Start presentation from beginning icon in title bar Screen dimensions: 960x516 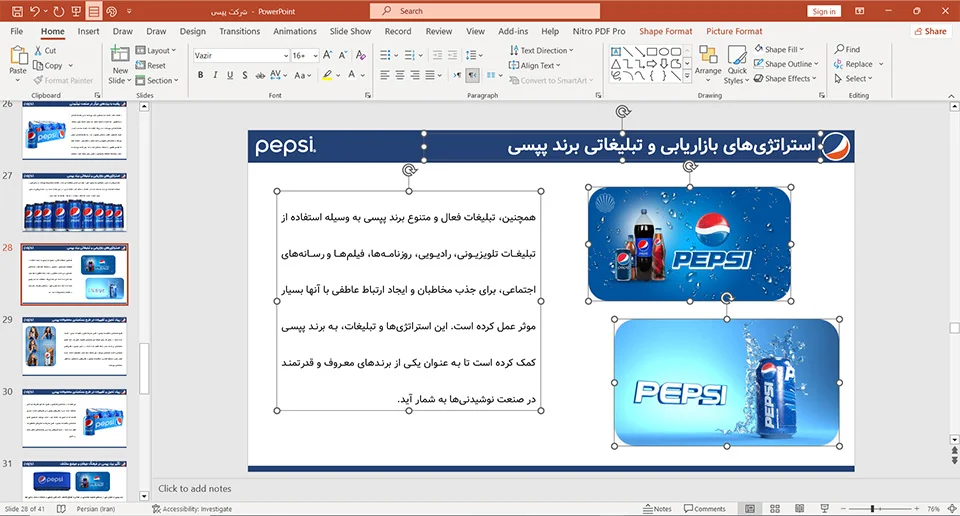pos(76,11)
